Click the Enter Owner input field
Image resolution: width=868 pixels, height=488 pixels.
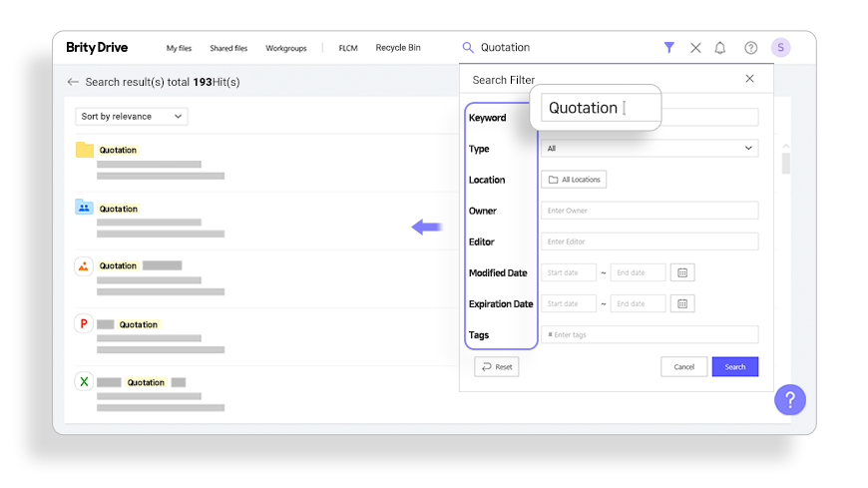[649, 211]
